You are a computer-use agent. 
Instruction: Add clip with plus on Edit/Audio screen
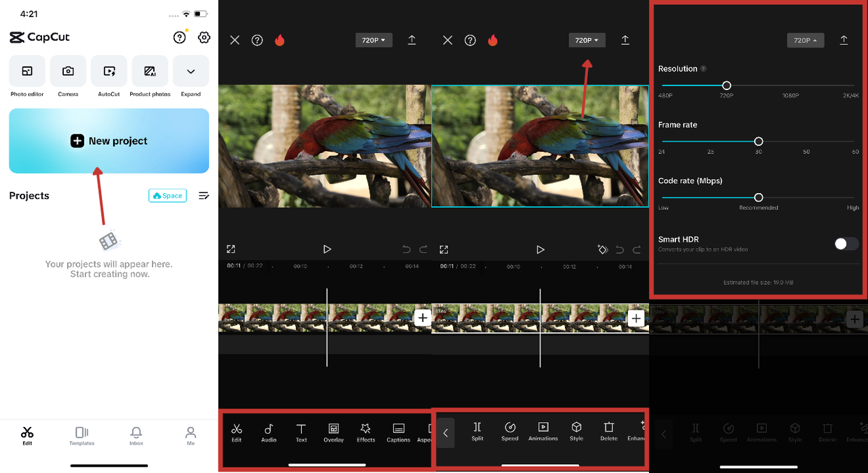(x=422, y=317)
